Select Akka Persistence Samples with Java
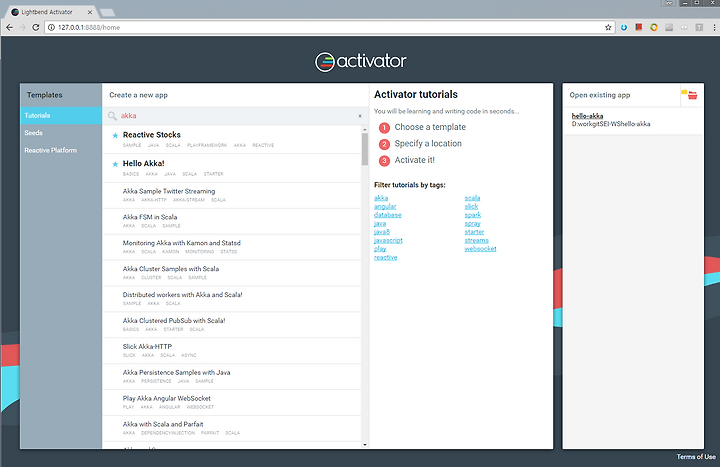This screenshot has height=467, width=720. (x=231, y=377)
